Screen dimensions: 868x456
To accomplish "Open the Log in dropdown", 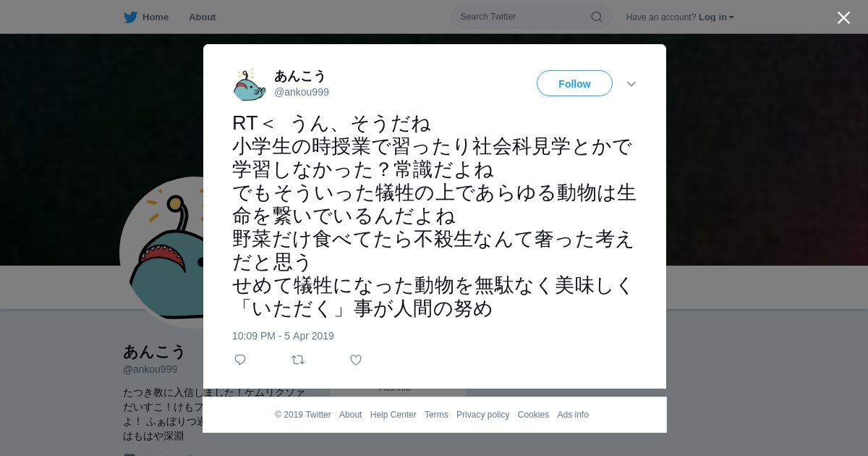I will click(x=716, y=17).
